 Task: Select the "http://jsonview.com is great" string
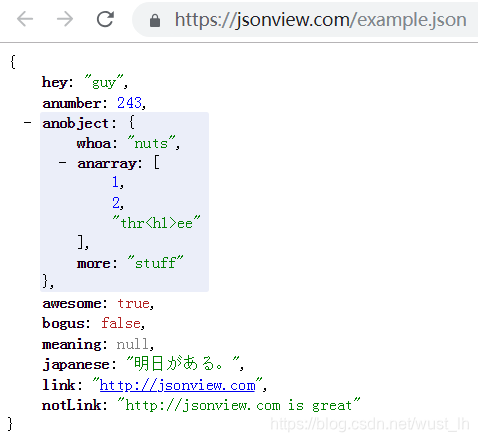coord(239,405)
